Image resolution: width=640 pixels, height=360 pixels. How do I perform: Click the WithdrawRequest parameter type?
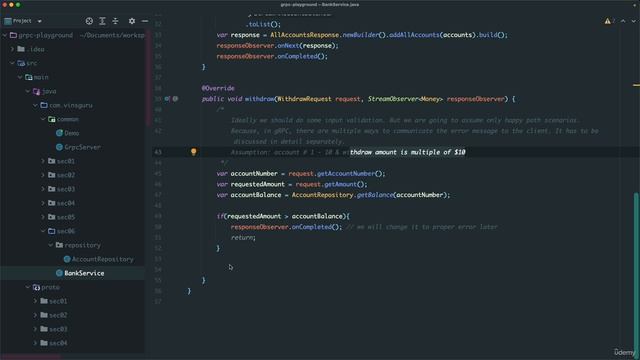304,99
